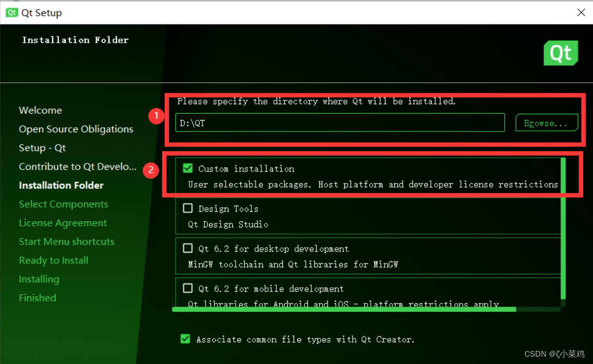Toggle the Custom installation checkbox

pyautogui.click(x=188, y=168)
